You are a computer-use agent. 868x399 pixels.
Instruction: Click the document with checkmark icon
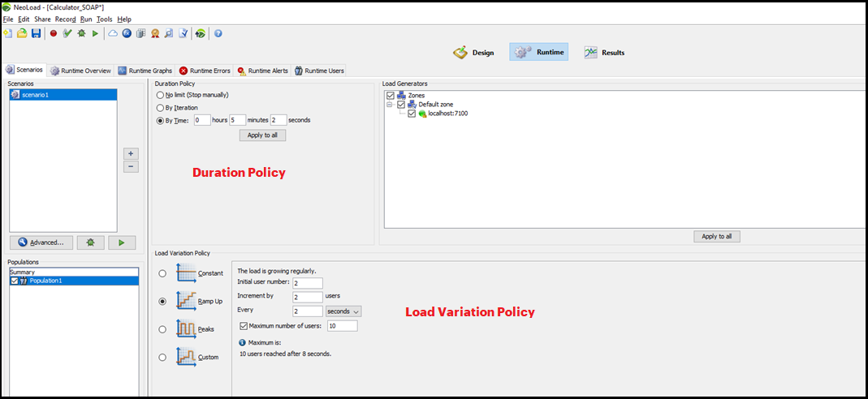click(184, 34)
